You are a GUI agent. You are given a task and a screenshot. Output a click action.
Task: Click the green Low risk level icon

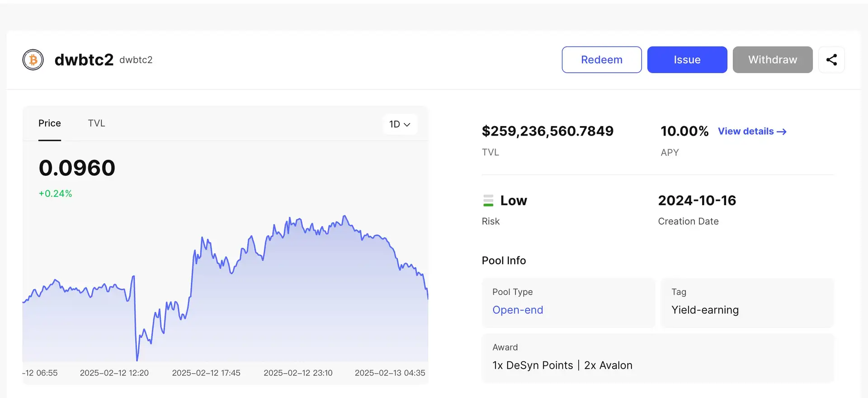488,201
